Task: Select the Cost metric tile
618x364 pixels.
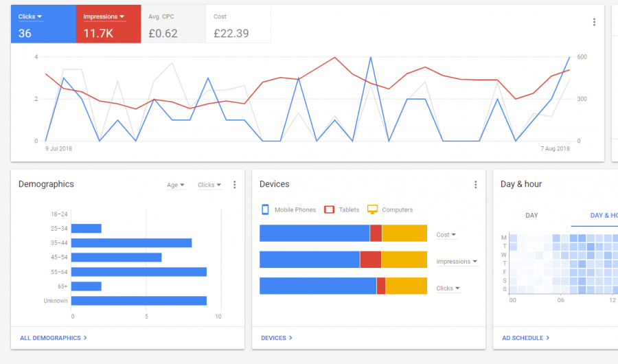Action: (238, 24)
